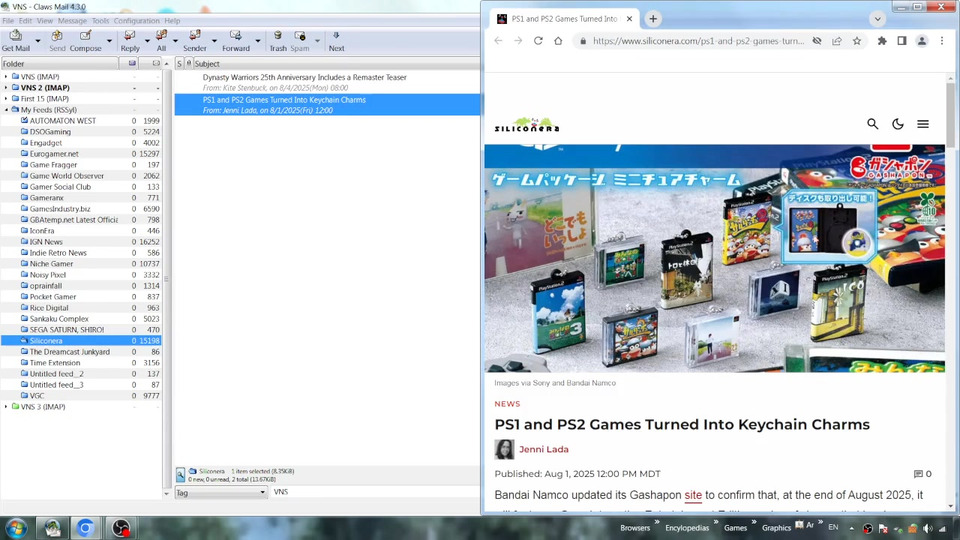Expand the VNS 3 (IMAP) folder
Image resolution: width=960 pixels, height=540 pixels.
pos(6,407)
